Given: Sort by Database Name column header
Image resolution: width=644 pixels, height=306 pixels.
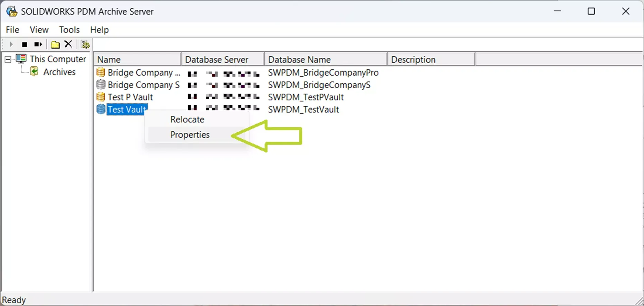Looking at the screenshot, I should [326, 59].
